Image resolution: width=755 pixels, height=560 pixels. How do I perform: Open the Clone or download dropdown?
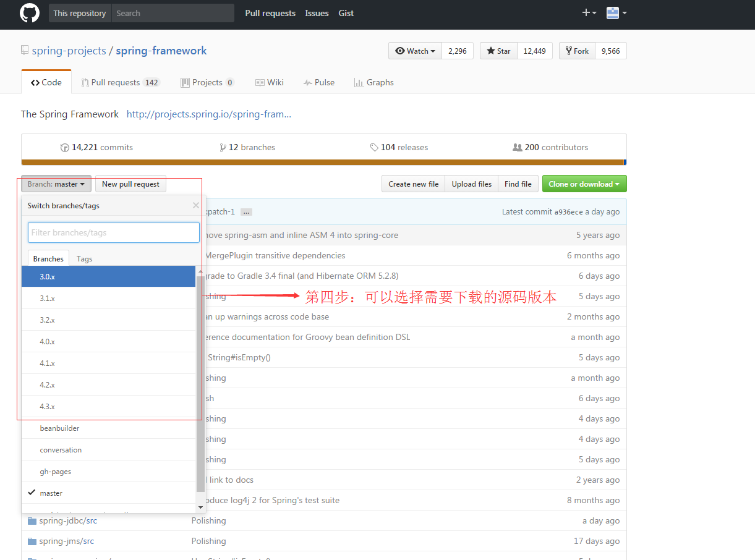[x=584, y=184]
